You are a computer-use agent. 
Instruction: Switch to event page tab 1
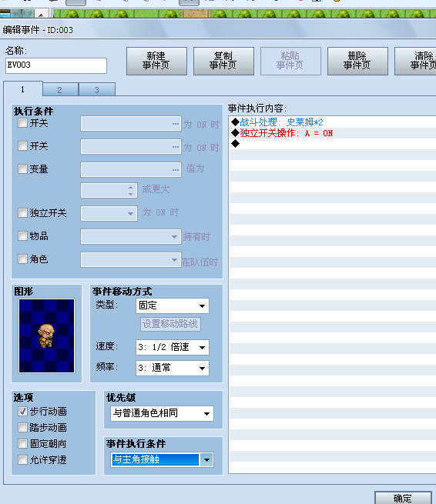click(x=23, y=89)
